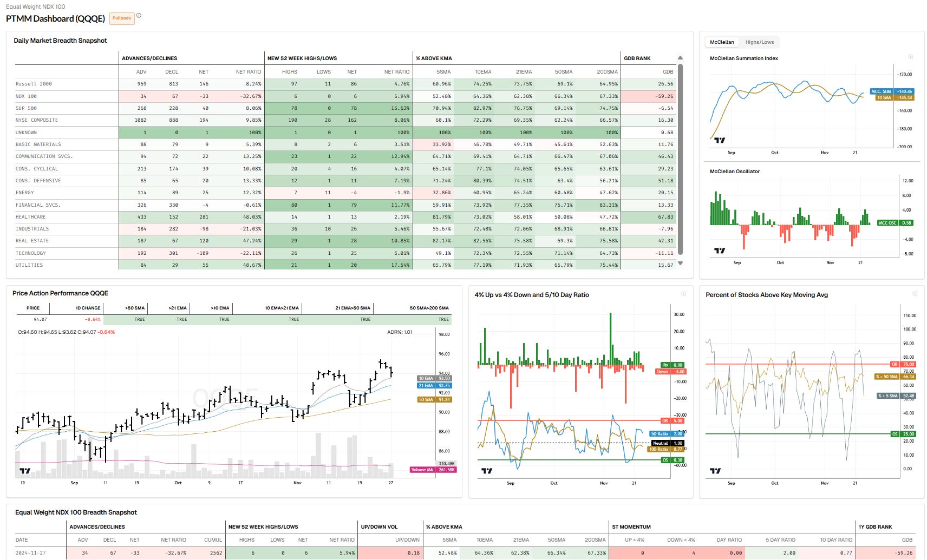927x560 pixels.
Task: Click the Pullback status badge
Action: click(122, 18)
